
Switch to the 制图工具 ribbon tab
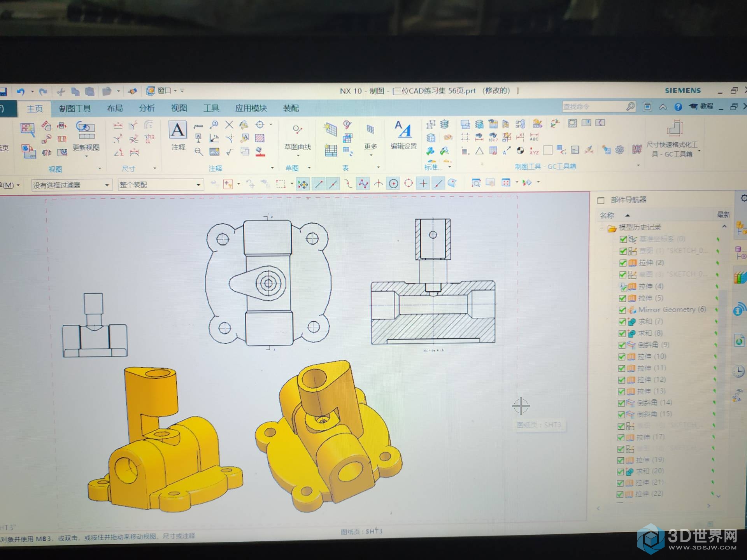75,108
